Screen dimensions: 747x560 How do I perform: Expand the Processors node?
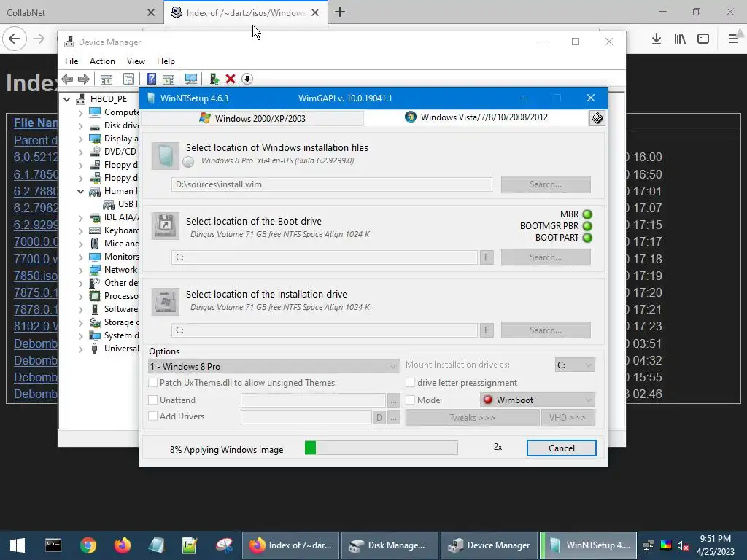pos(80,297)
